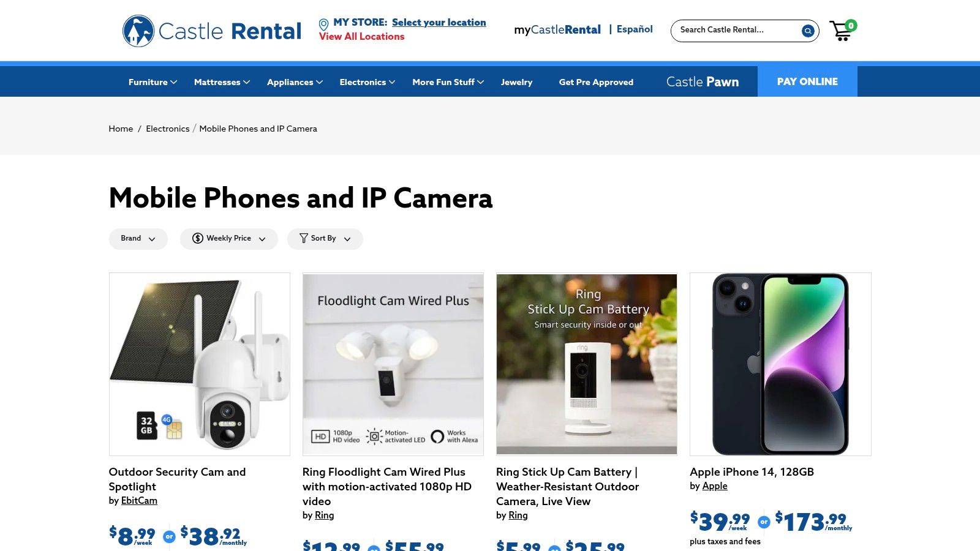Click the Select your location link

coord(439,23)
